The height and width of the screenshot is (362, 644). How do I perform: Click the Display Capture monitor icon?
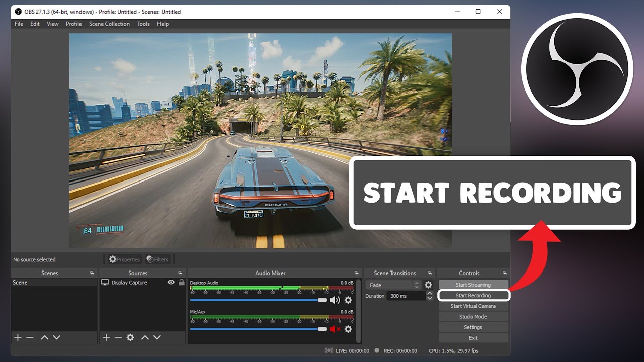[x=105, y=283]
